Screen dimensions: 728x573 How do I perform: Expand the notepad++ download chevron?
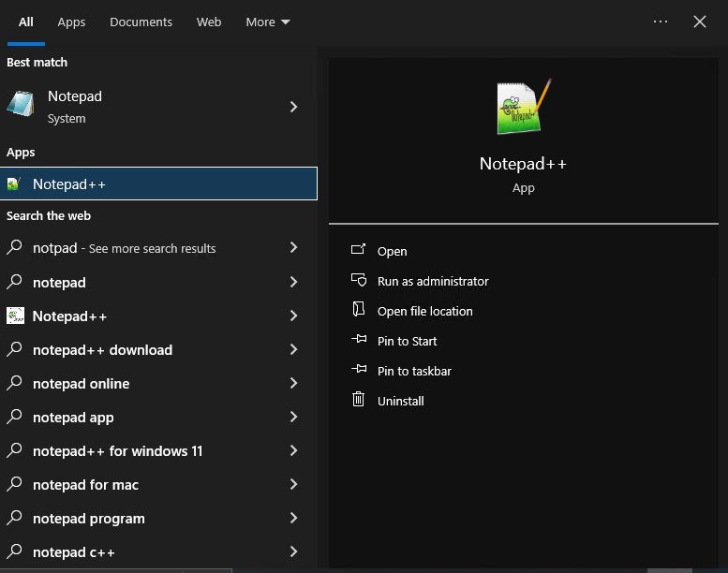point(293,349)
